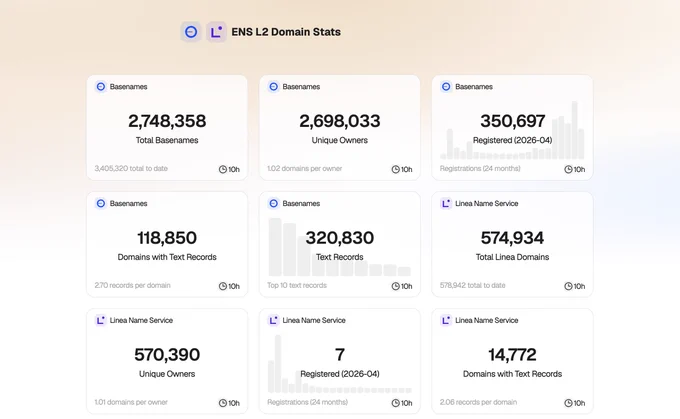The height and width of the screenshot is (419, 680).
Task: Click the 'Top 10 text records' footnote
Action: pos(297,285)
